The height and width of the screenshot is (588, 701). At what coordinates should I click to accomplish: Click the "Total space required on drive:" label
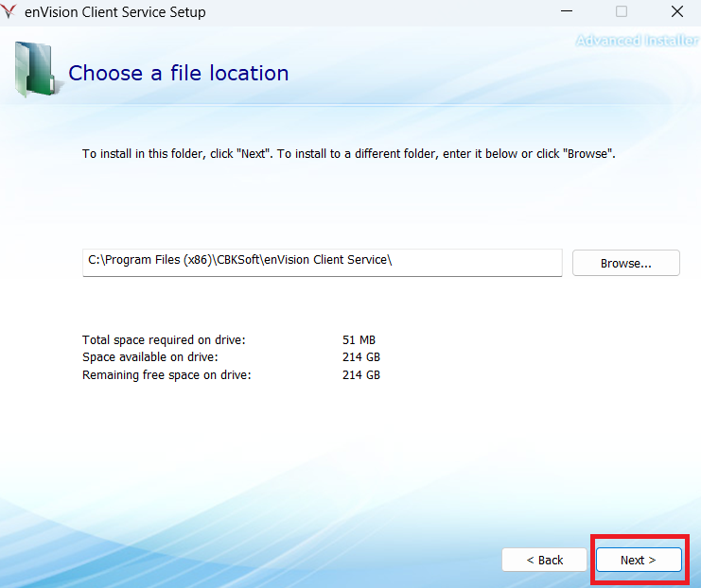pos(164,340)
